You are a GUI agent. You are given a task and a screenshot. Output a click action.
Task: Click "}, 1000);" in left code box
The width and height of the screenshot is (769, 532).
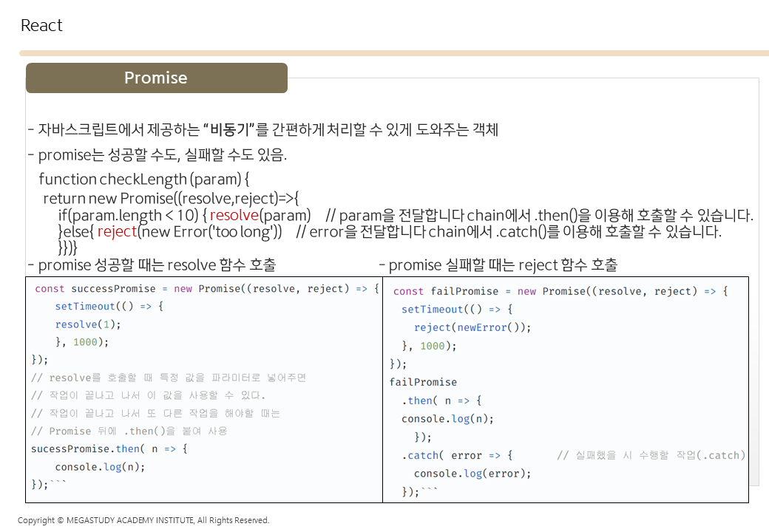pyautogui.click(x=82, y=342)
